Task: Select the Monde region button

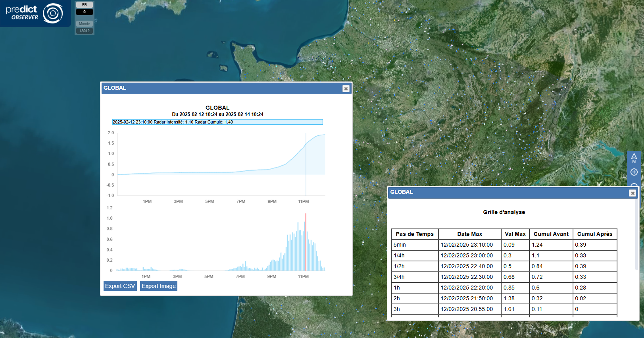Action: point(84,24)
